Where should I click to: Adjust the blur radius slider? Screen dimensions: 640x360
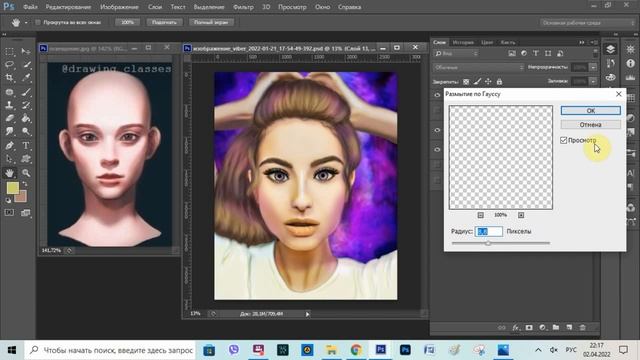488,243
